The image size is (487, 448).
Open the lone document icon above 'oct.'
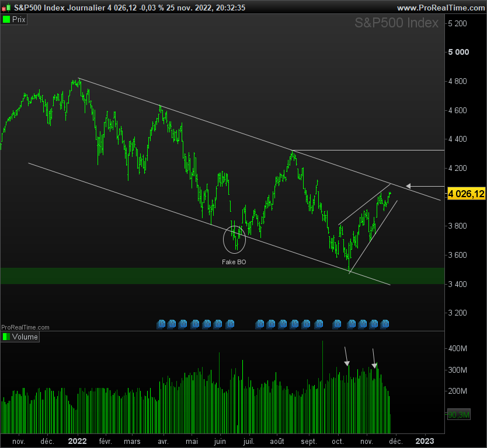(337, 324)
